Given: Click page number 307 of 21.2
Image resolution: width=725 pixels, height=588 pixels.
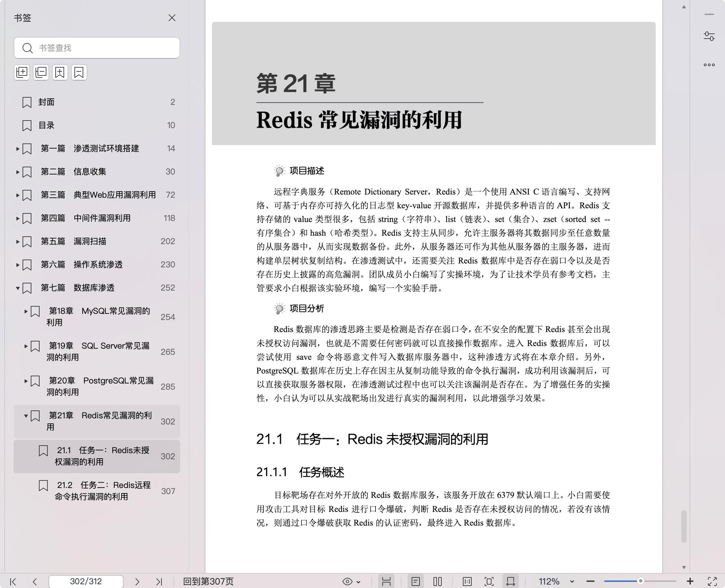Looking at the screenshot, I should point(168,491).
